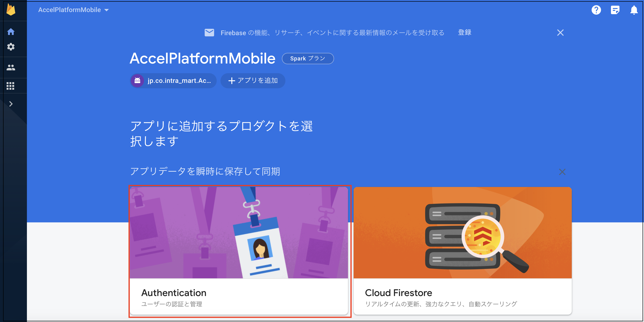644x322 pixels.
Task: Open the AccelPlatformMobile project dropdown
Action: click(73, 10)
